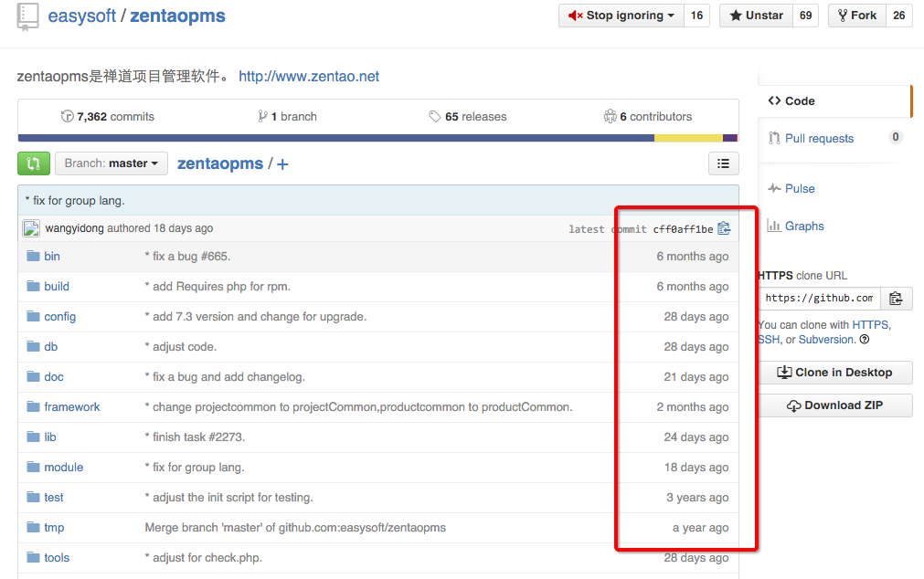Copy the HTTPS clone URL to clipboard
Screen dimensions: 924x579
[896, 298]
